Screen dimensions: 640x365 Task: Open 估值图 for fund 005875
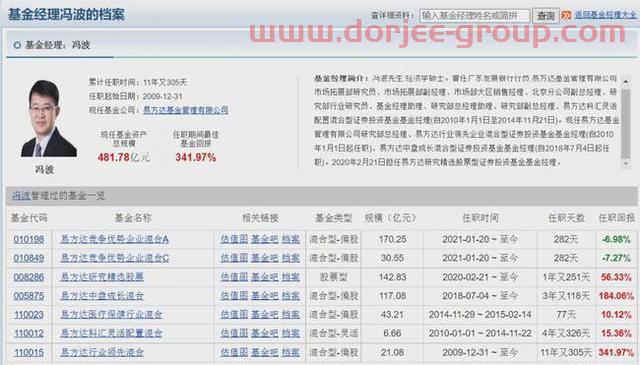(234, 296)
